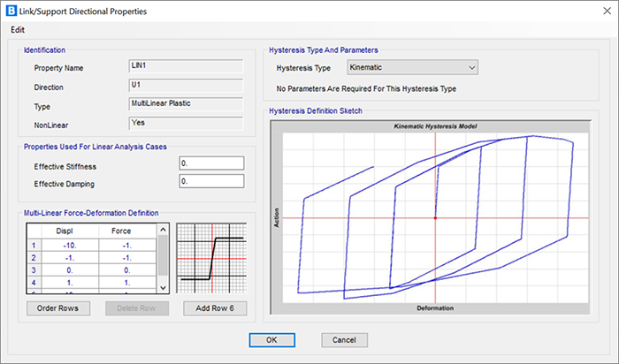The width and height of the screenshot is (619, 364).
Task: Click the Type field MultiLinear Plastic
Action: coord(186,104)
